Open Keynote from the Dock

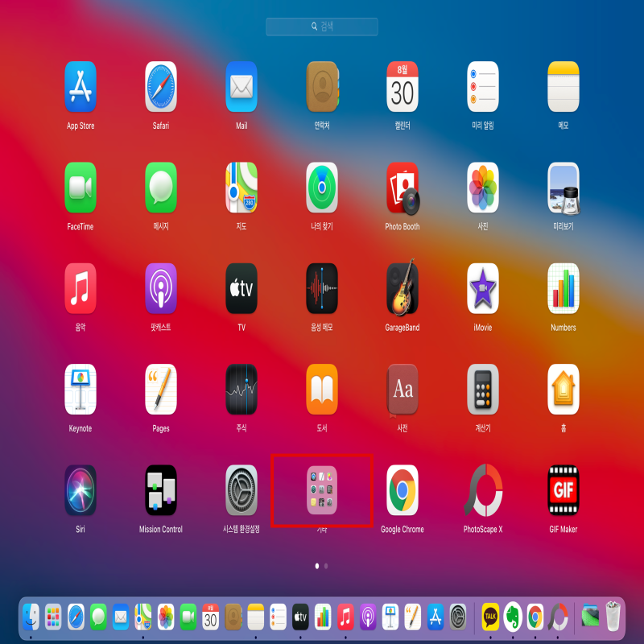pos(390,617)
